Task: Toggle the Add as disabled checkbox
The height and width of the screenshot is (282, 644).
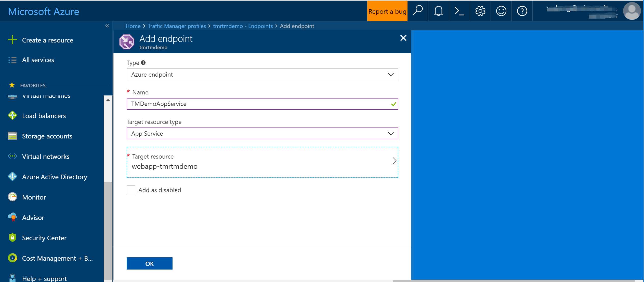Action: point(130,189)
